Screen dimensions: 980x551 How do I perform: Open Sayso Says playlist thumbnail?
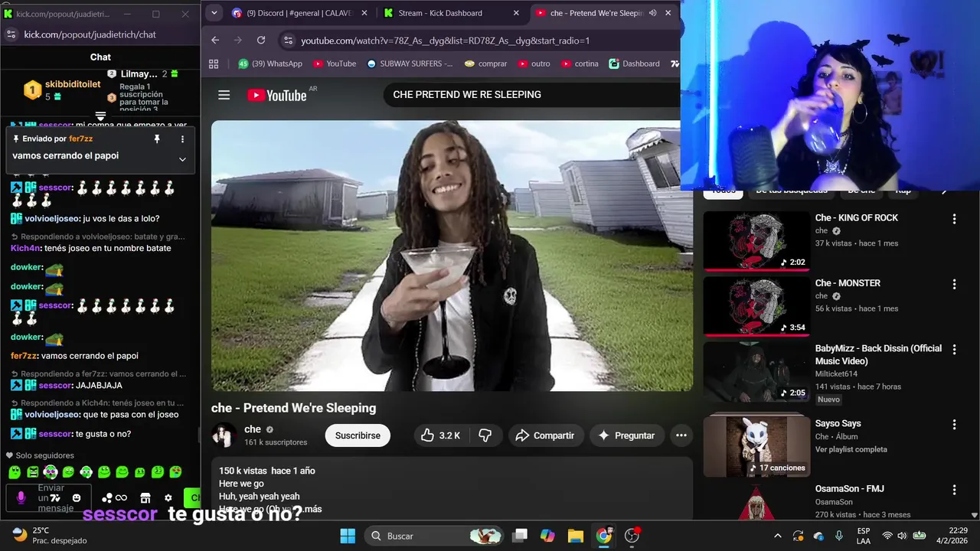click(756, 447)
